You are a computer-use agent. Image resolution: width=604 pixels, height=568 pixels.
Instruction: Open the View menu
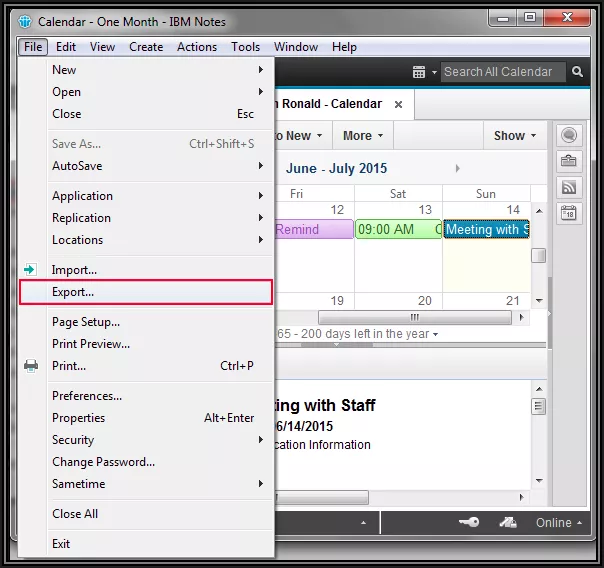102,47
